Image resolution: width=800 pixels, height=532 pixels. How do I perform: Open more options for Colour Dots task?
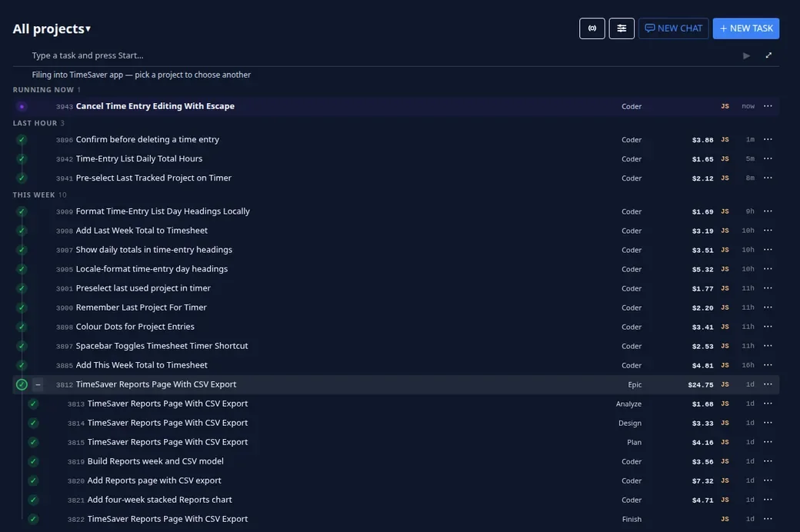pyautogui.click(x=768, y=327)
